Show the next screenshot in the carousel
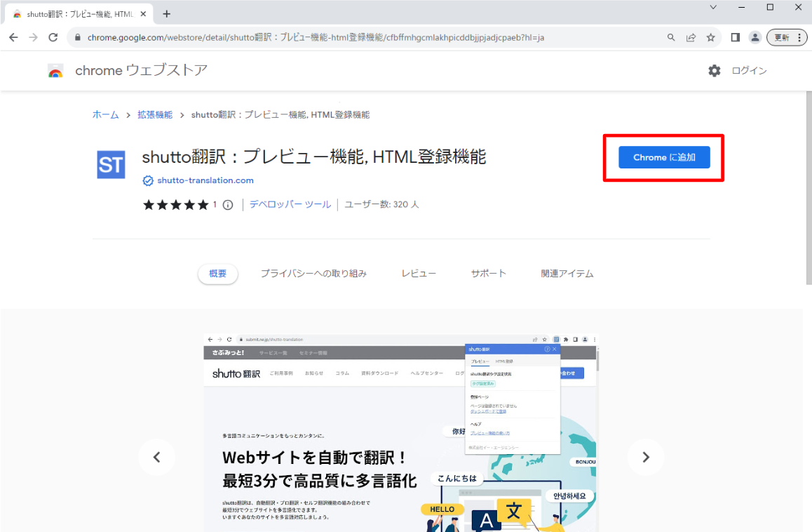Image resolution: width=812 pixels, height=532 pixels. (x=646, y=457)
